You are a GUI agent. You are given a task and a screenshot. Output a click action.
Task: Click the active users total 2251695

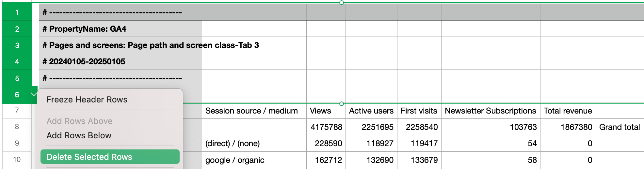[x=371, y=127]
